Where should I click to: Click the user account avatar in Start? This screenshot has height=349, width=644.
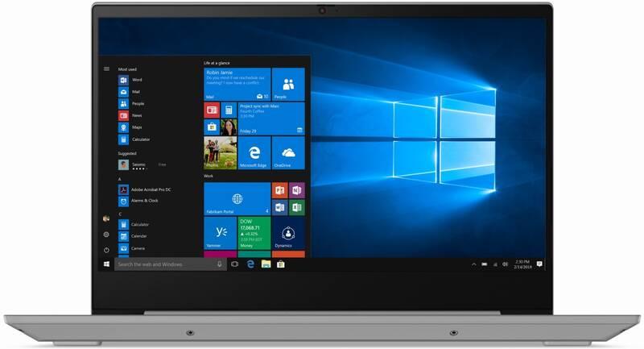[x=106, y=218]
